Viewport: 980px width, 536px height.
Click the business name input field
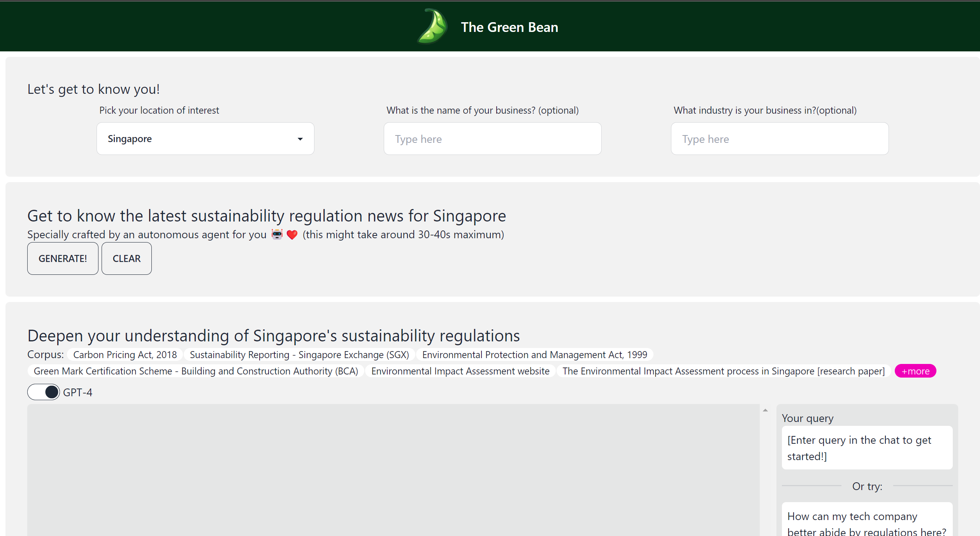pos(492,139)
